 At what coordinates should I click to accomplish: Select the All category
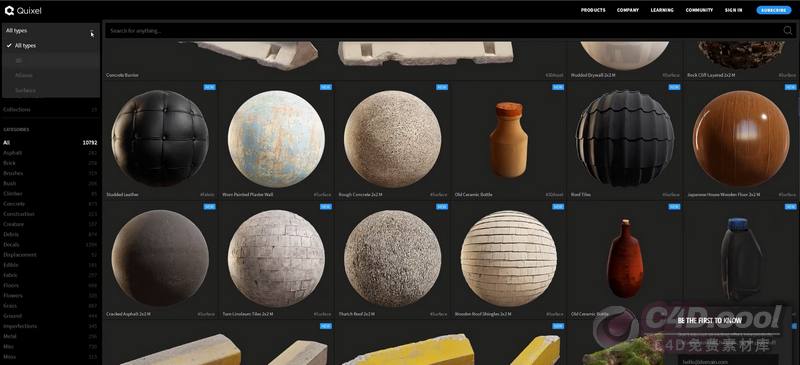(x=50, y=142)
